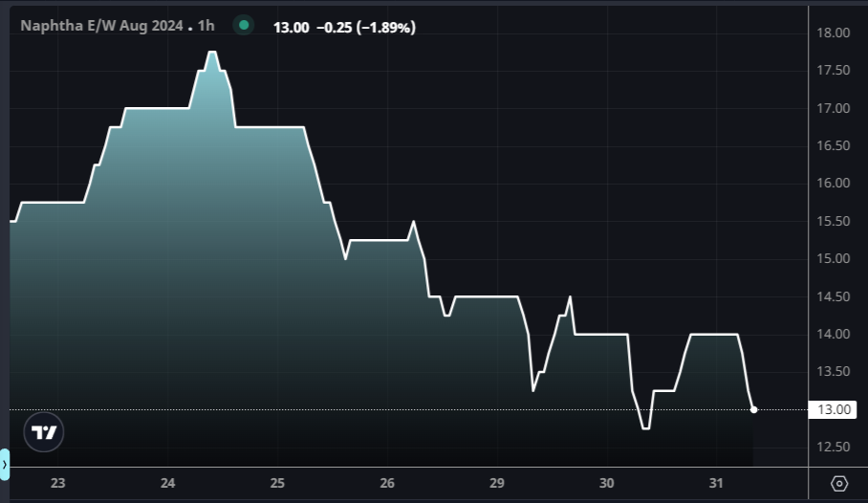Open chart settings hexagon gear icon
Viewport: 868px width, 503px height.
pos(839,484)
